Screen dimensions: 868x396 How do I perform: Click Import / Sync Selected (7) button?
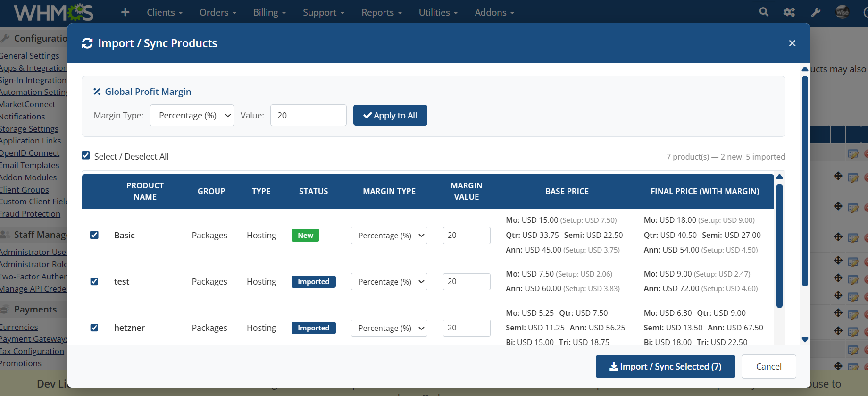coord(665,367)
